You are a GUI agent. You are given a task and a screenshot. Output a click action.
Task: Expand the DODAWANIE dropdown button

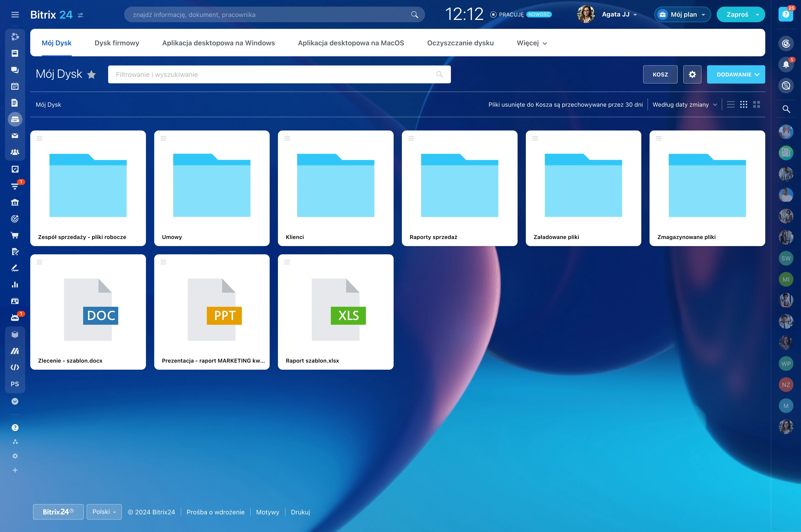736,74
